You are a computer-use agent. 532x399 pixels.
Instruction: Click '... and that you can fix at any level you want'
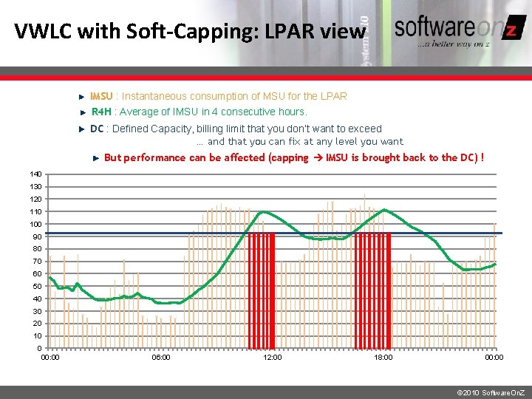coord(300,141)
